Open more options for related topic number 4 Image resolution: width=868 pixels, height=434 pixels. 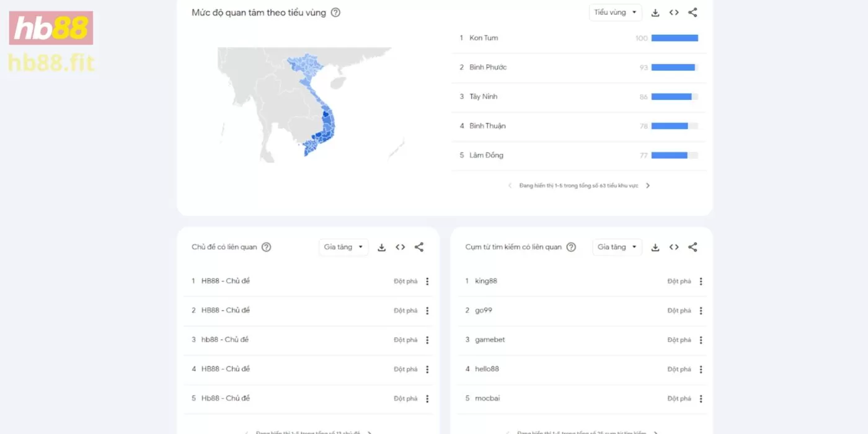pyautogui.click(x=427, y=370)
